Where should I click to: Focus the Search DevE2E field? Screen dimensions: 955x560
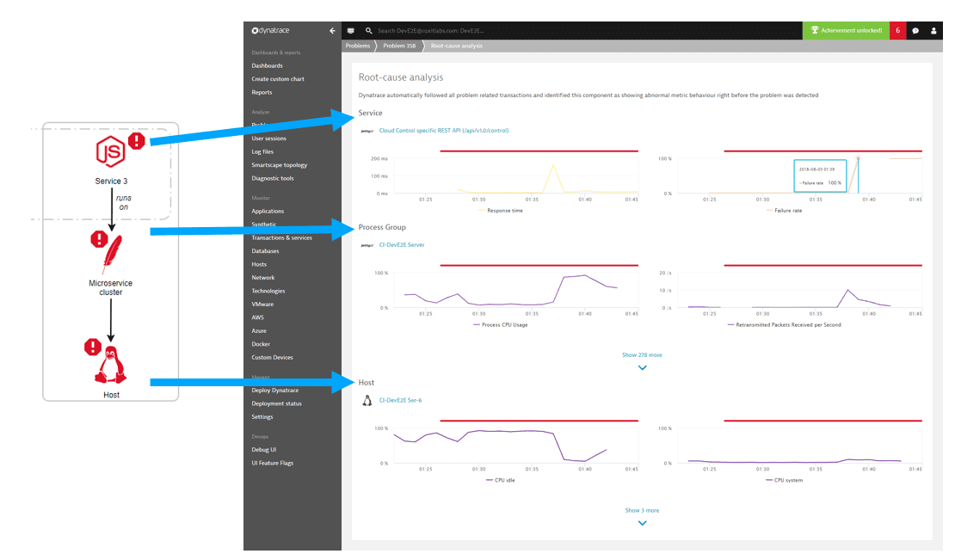point(431,30)
